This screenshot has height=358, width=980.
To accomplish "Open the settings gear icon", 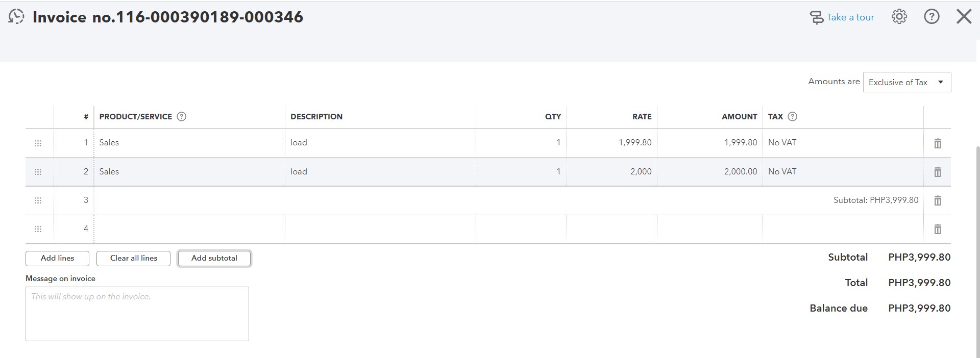I will 899,17.
